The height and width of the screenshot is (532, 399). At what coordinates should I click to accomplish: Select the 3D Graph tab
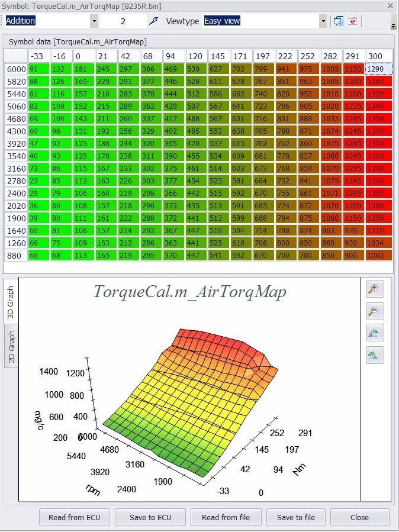[11, 302]
